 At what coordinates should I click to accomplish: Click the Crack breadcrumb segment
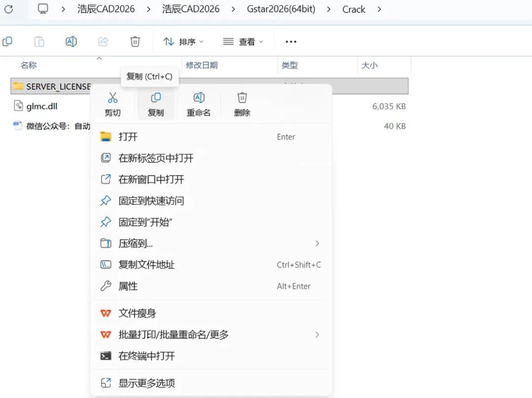click(354, 9)
